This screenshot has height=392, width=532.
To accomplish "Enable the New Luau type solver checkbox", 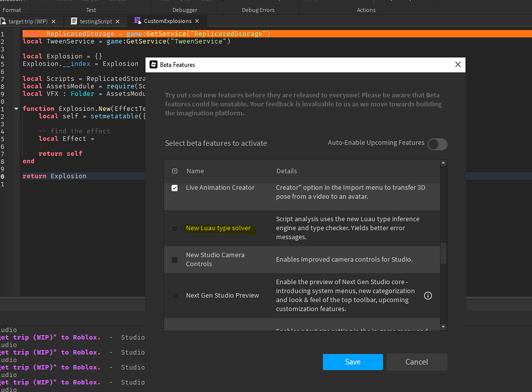I will coord(175,228).
